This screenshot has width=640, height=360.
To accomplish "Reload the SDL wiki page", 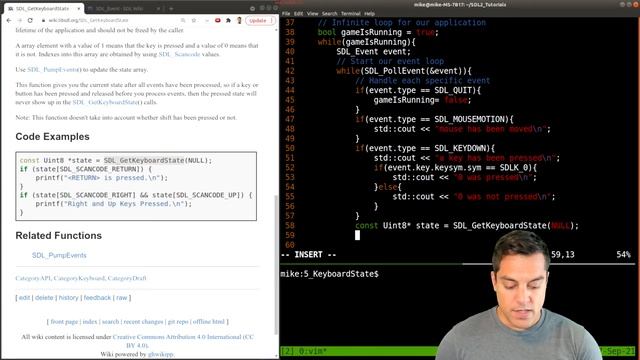I will pyautogui.click(x=30, y=20).
